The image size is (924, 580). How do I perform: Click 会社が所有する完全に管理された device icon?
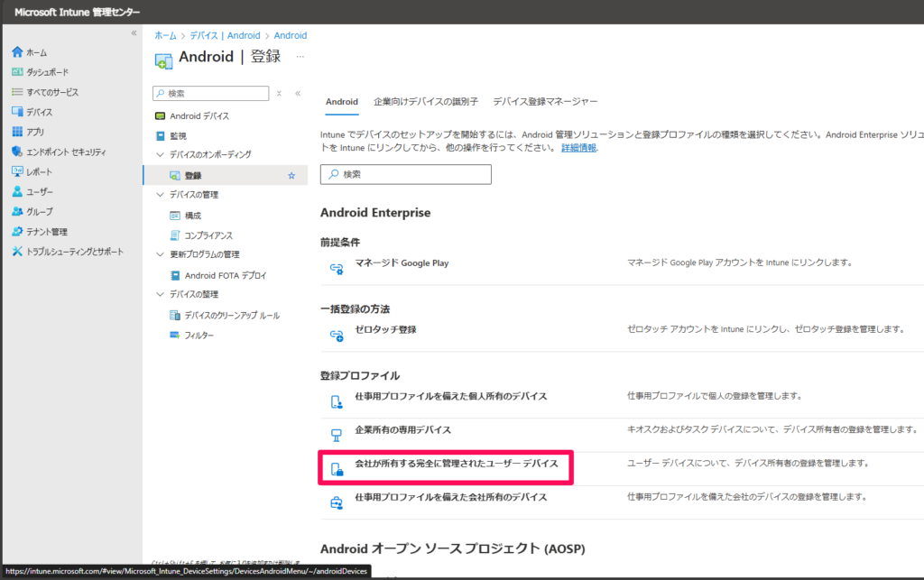(337, 469)
